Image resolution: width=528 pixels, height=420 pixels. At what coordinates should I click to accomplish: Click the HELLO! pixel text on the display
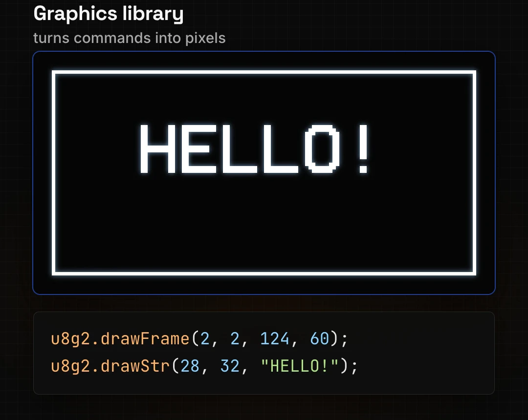click(255, 148)
